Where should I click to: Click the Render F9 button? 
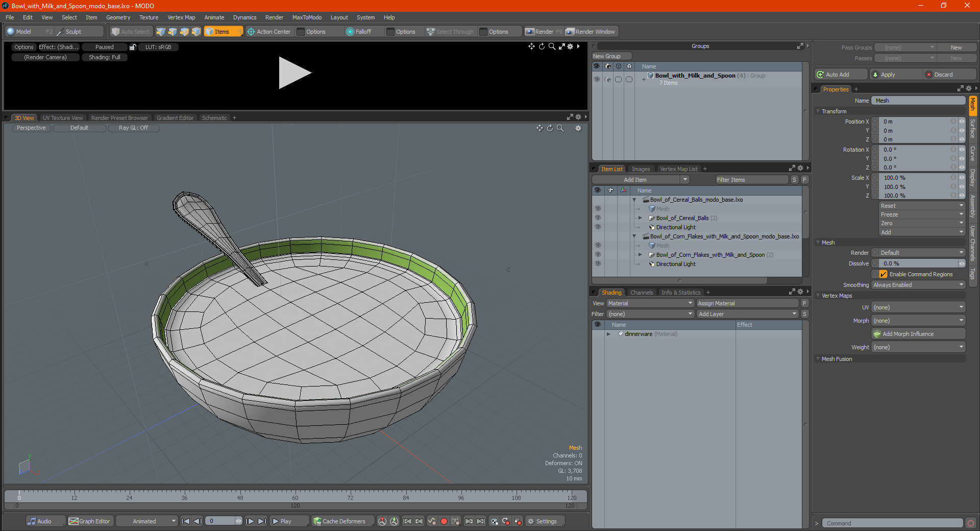tap(544, 32)
